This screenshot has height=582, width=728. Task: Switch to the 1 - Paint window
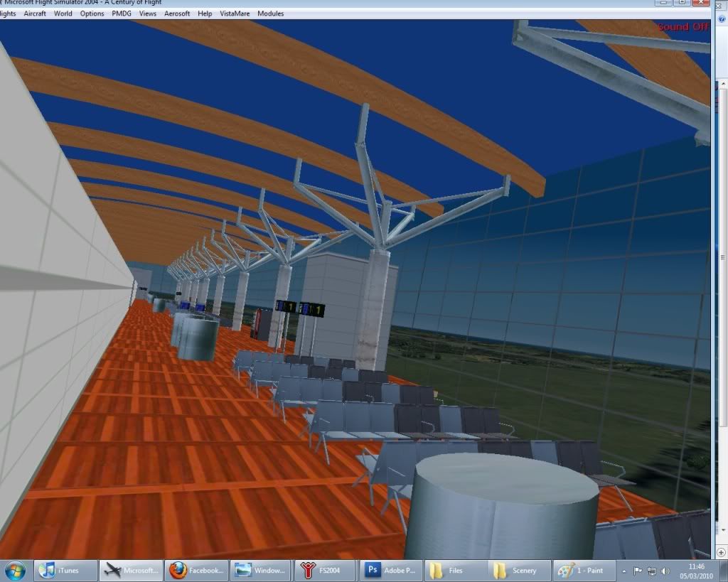click(583, 570)
